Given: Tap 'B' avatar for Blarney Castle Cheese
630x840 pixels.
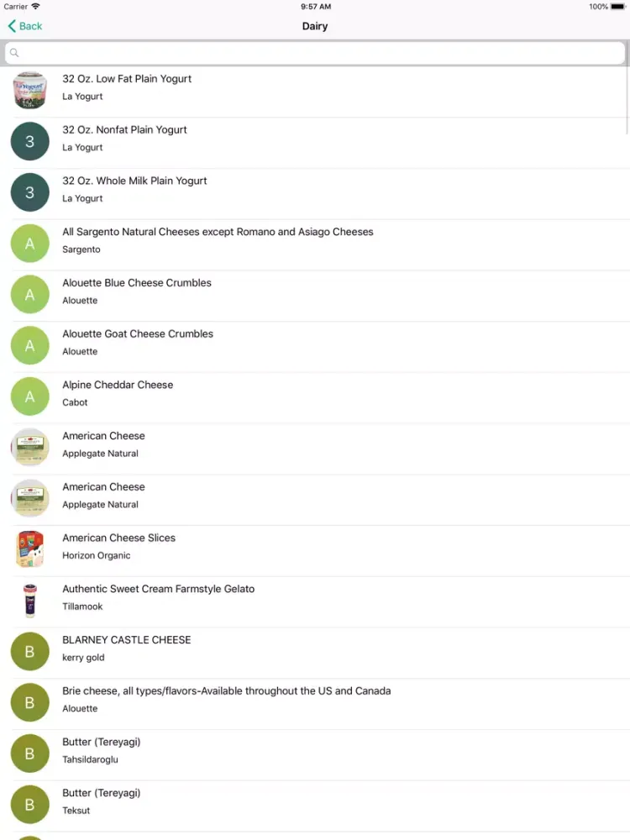Looking at the screenshot, I should point(30,652).
